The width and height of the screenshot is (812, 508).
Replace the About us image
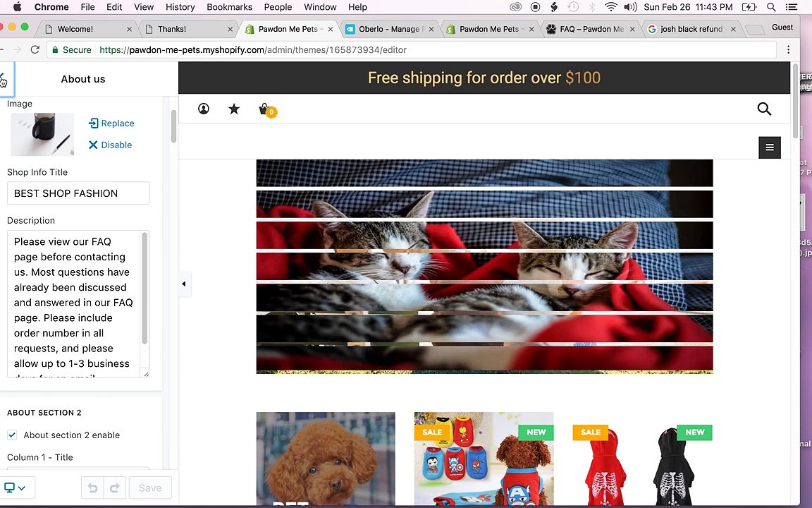coord(111,123)
